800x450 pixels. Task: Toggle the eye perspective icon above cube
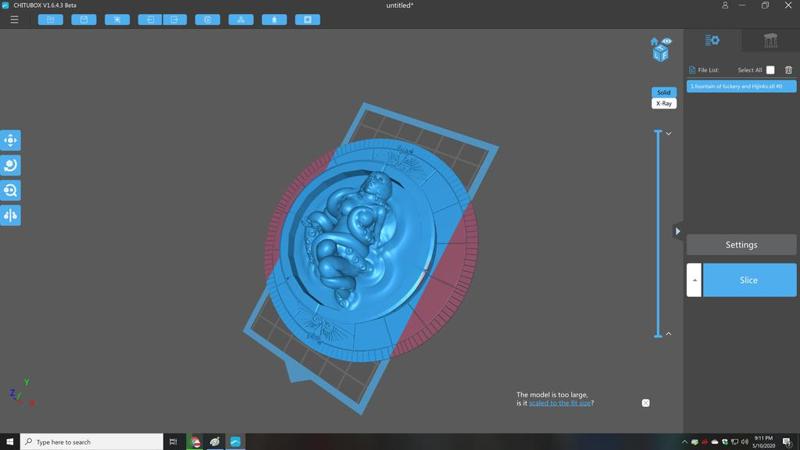point(667,41)
